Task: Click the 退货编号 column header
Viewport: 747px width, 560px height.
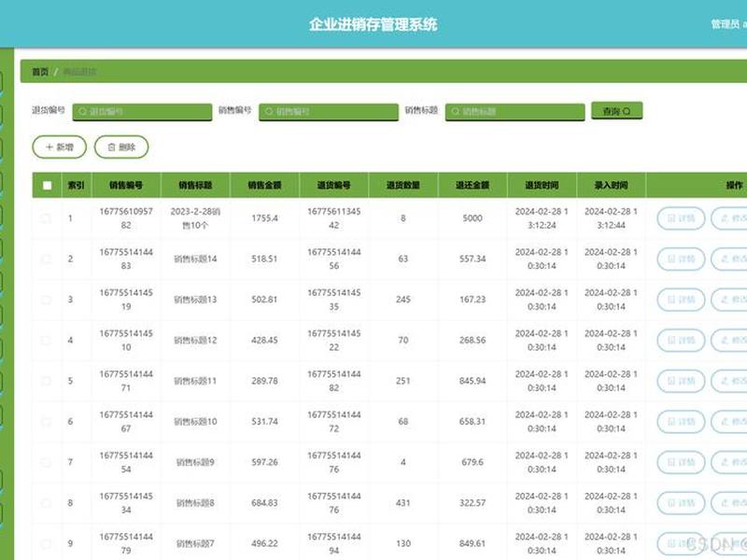Action: pyautogui.click(x=333, y=185)
